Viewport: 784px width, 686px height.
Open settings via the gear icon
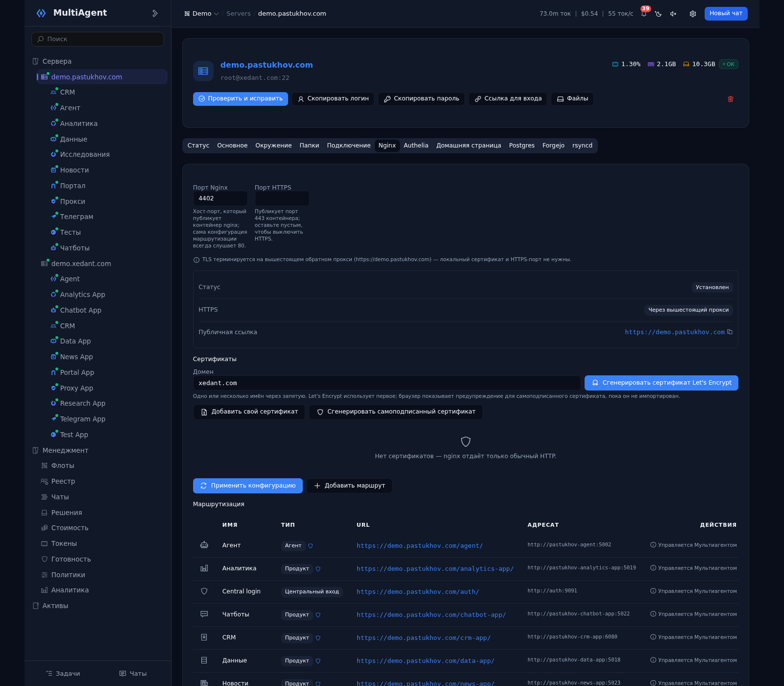click(693, 14)
